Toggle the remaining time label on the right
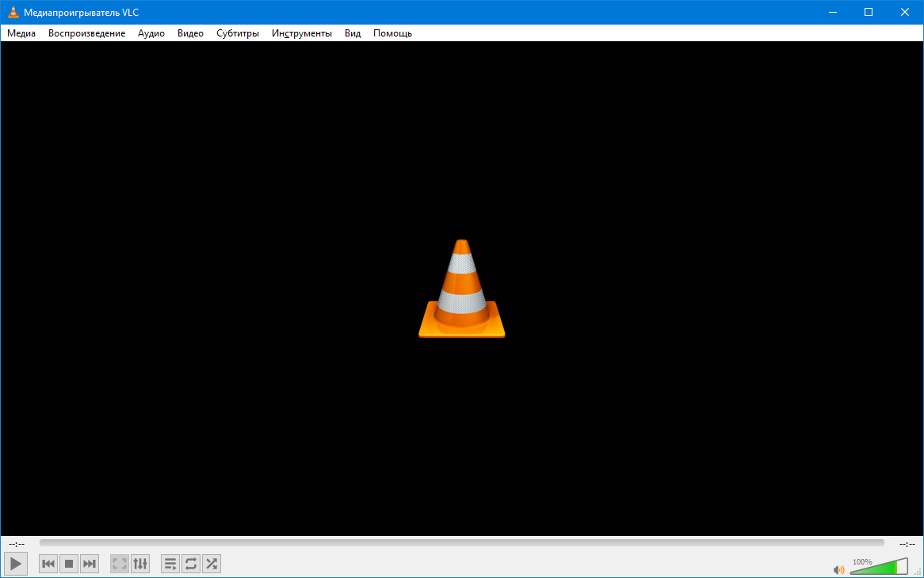The height and width of the screenshot is (578, 924). (907, 543)
